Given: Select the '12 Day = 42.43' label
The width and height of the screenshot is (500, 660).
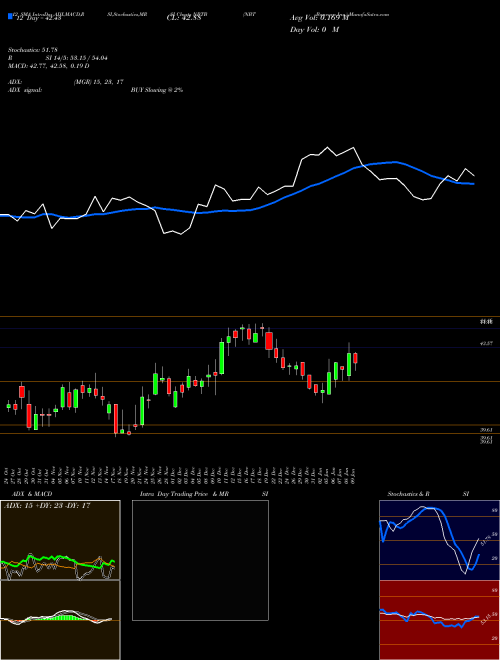Looking at the screenshot, I should tap(37, 18).
